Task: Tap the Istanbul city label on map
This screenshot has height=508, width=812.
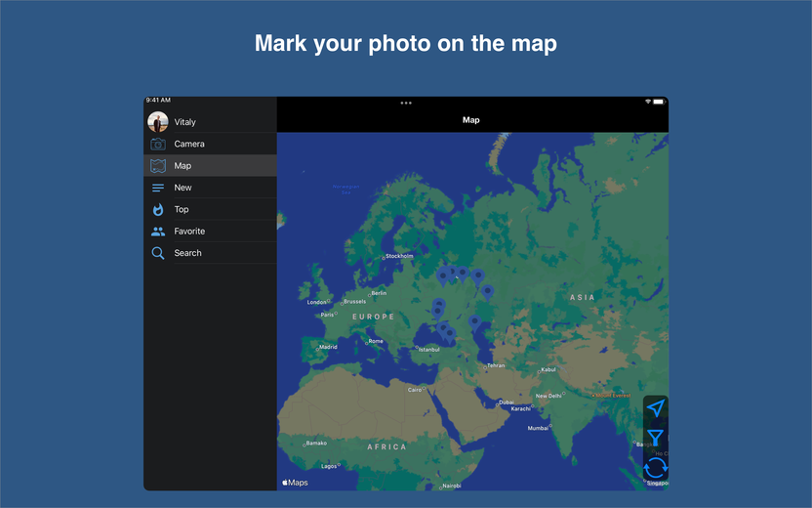Action: (x=427, y=350)
